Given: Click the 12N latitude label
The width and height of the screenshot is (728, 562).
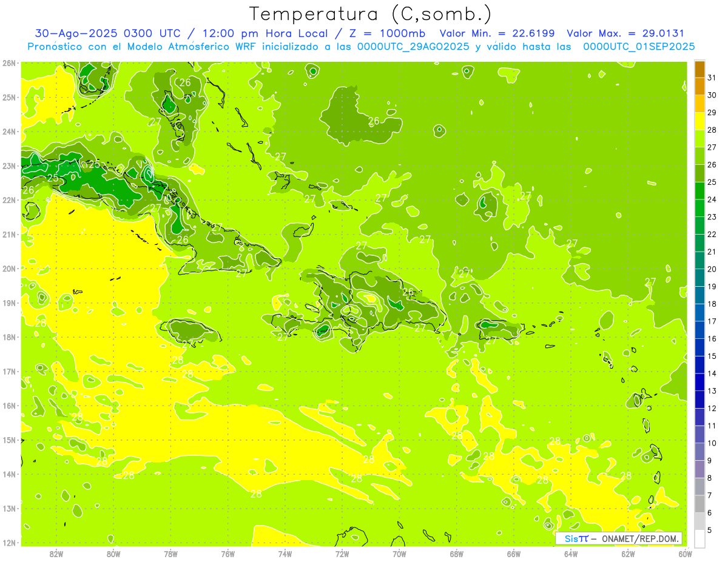Looking at the screenshot, I should 9,543.
